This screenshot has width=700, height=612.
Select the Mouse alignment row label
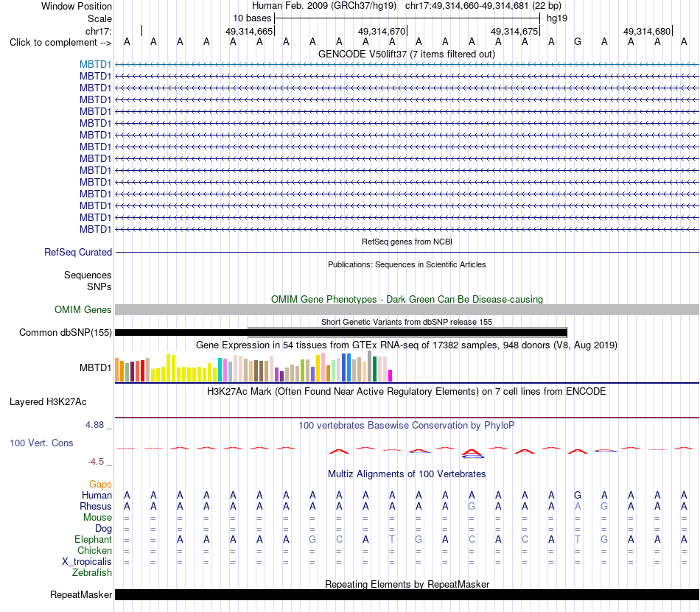97,518
